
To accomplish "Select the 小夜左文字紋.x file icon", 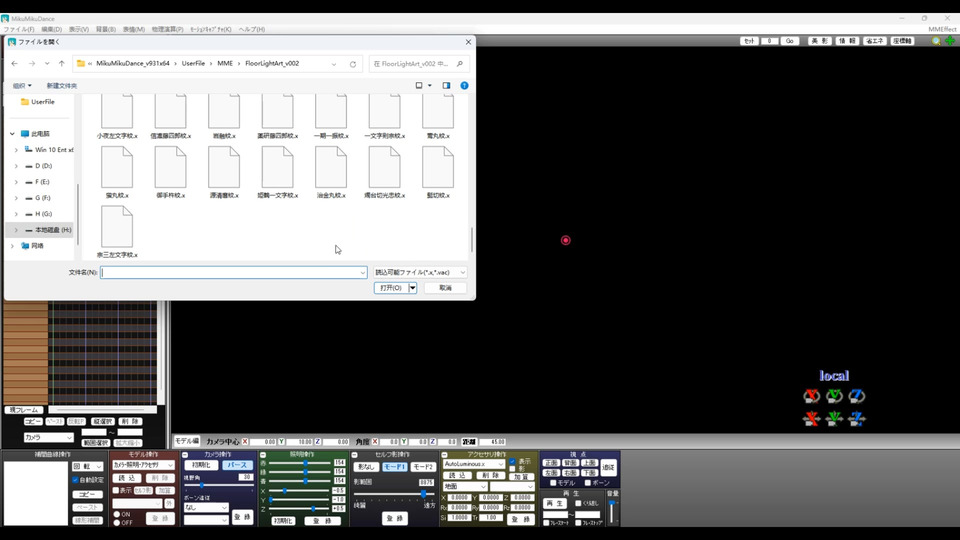I will point(117,111).
